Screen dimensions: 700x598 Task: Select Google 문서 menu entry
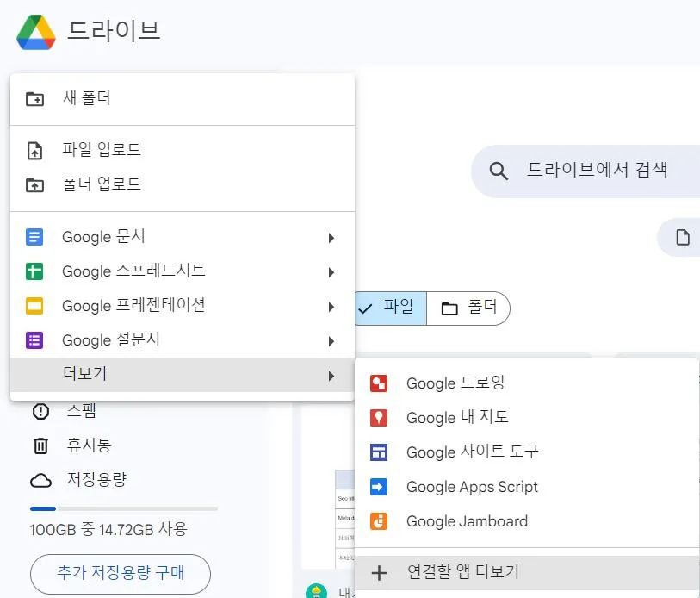(x=183, y=237)
